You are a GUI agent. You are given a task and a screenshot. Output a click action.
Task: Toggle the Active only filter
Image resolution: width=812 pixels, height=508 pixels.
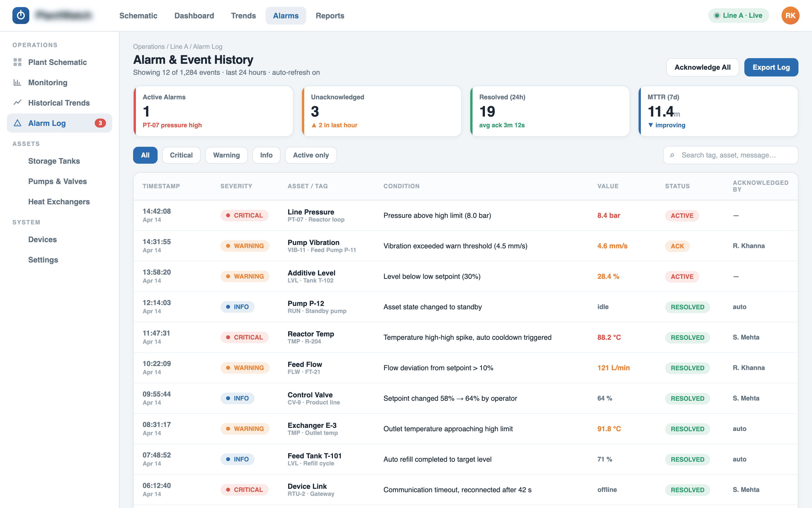click(311, 155)
